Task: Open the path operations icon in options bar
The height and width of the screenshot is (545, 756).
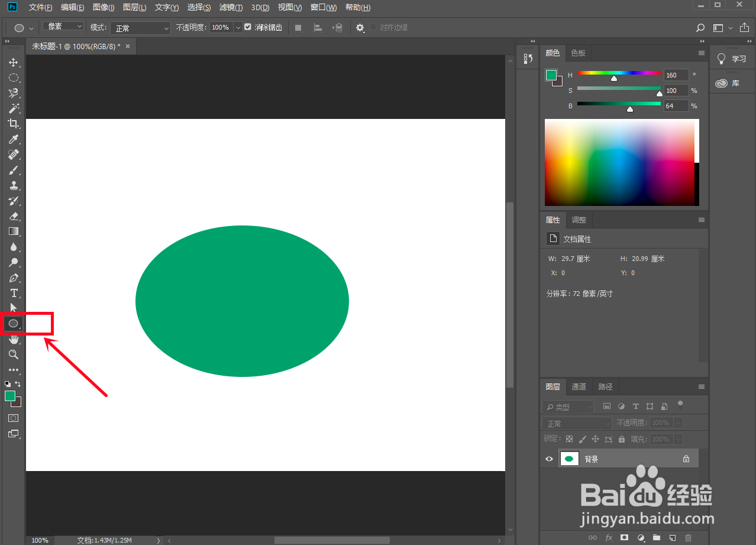Action: 298,28
